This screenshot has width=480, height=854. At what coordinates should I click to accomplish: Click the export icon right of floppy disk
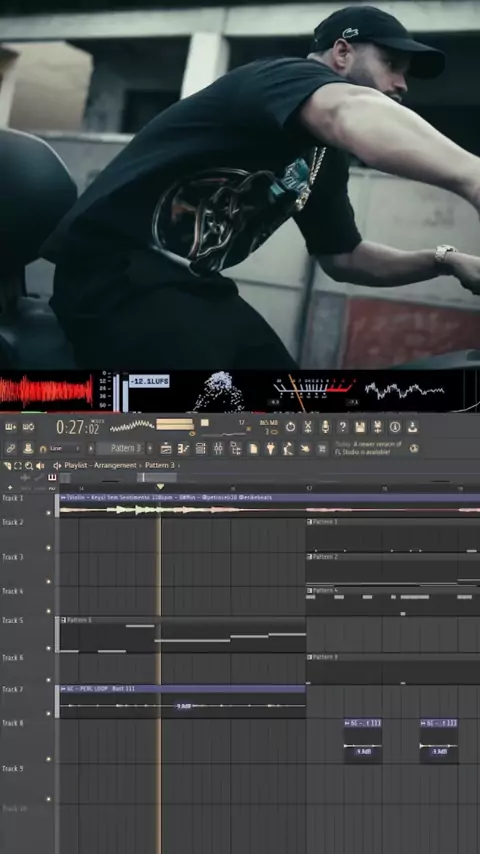(377, 426)
